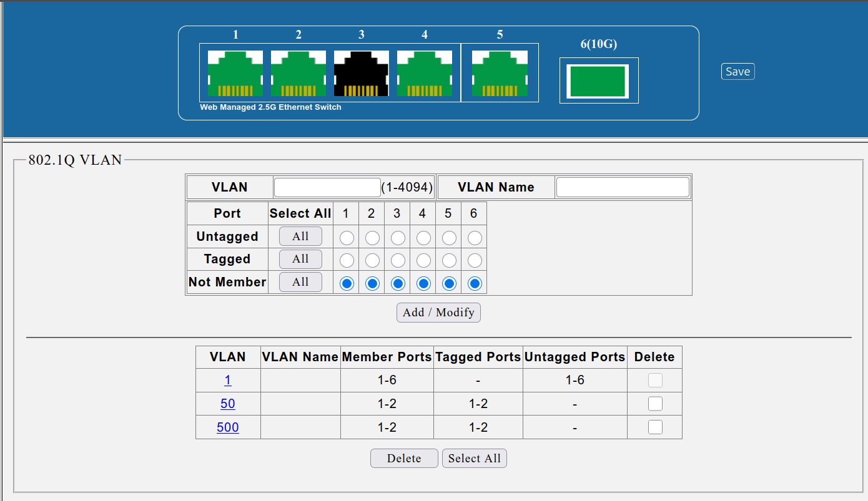The height and width of the screenshot is (501, 868).
Task: Click the black port 3 jack icon
Action: pos(362,74)
